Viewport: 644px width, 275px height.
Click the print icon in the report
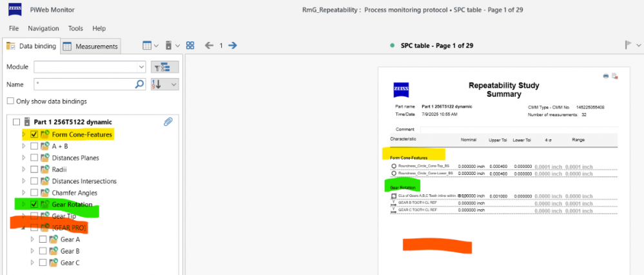point(605,76)
